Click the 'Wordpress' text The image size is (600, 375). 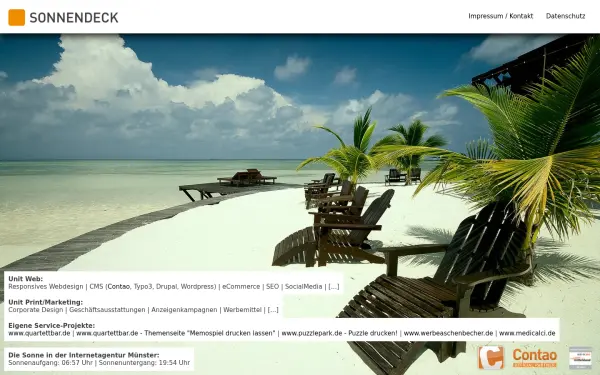click(x=197, y=287)
